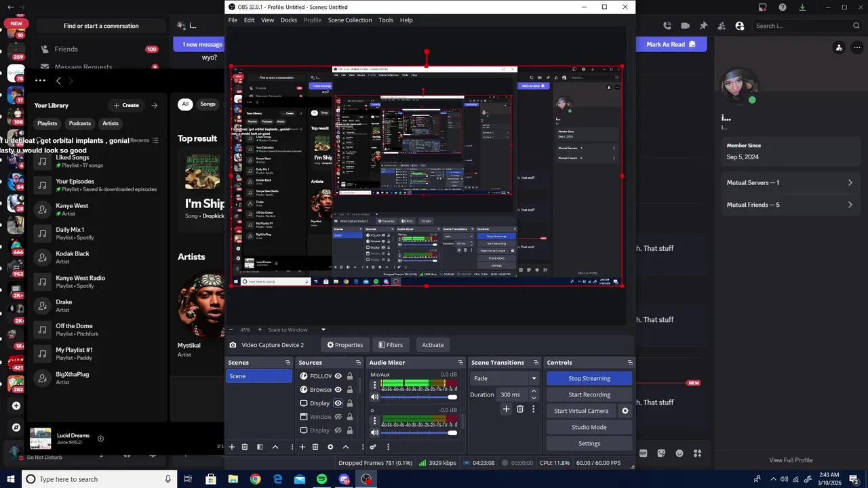
Task: Expand Mutual Servers in Discord profile
Action: click(x=790, y=182)
